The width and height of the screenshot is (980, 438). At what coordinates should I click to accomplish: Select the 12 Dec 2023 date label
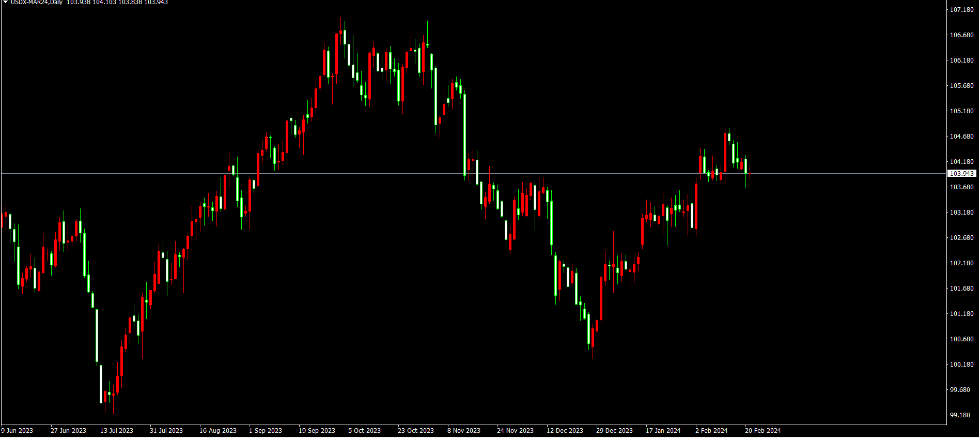click(x=565, y=431)
